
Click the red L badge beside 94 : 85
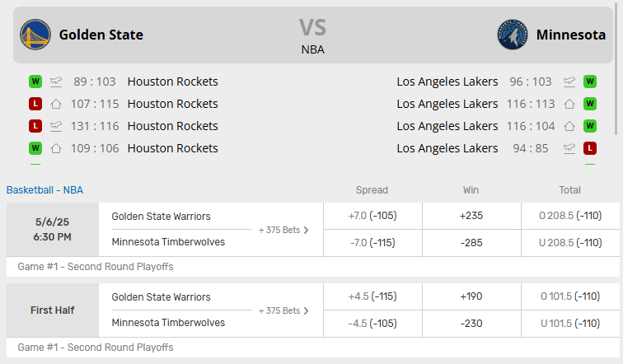tap(590, 148)
